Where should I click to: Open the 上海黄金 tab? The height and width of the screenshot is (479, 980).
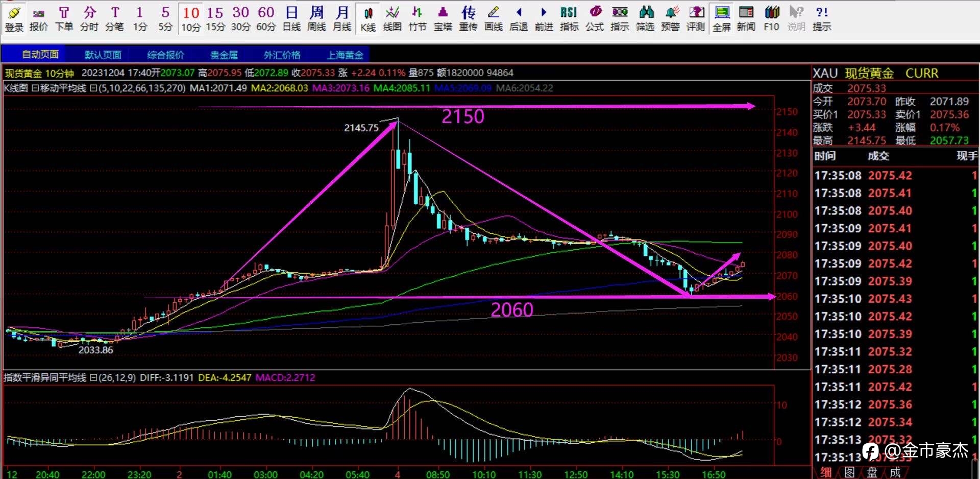click(345, 55)
